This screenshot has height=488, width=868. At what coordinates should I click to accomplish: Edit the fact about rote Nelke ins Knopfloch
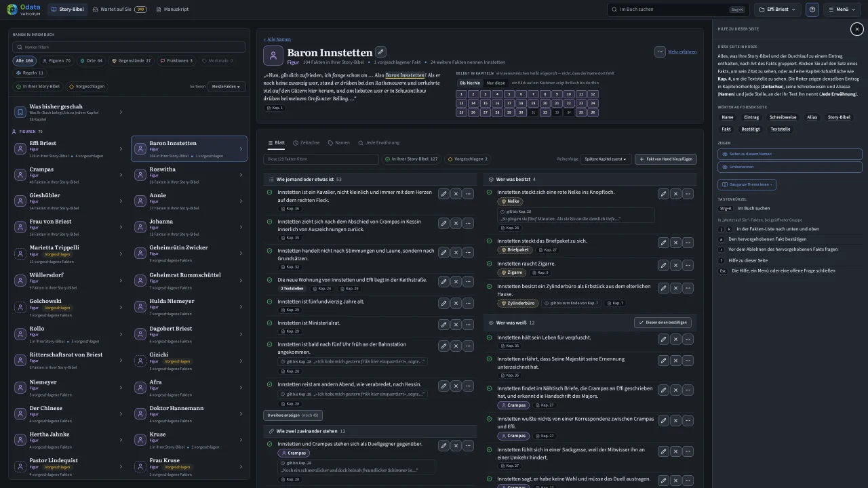tap(663, 194)
